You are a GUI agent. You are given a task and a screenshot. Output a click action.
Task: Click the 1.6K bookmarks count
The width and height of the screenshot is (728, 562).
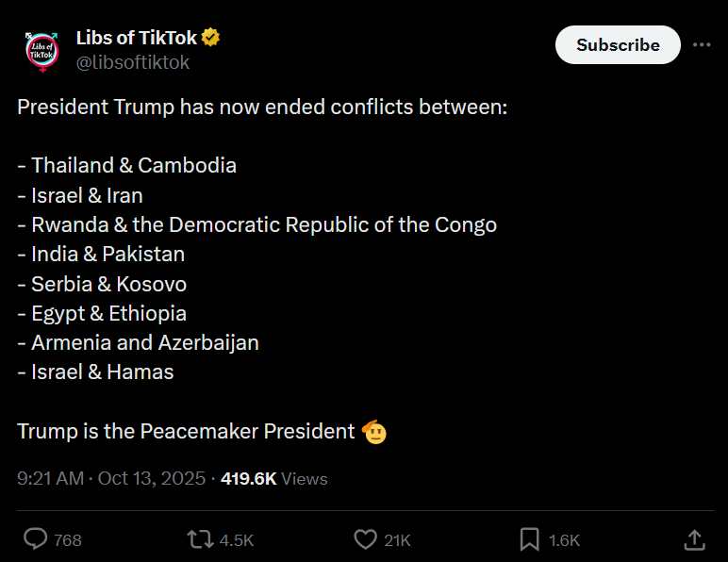(564, 540)
